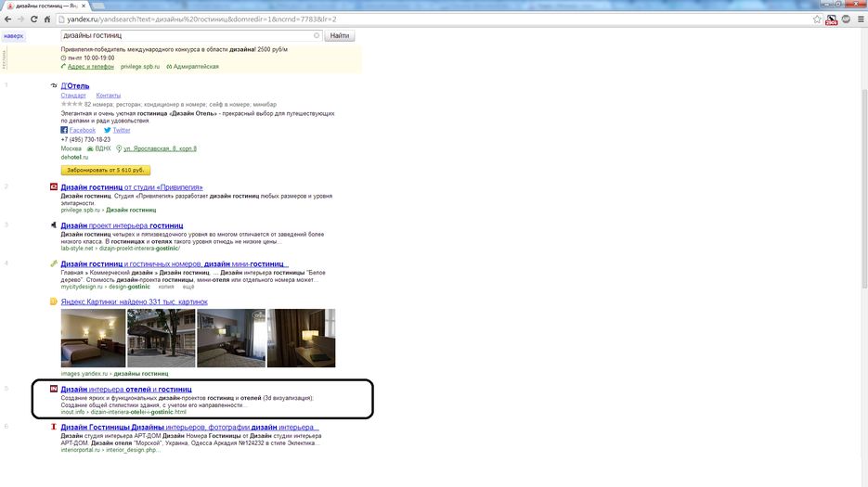This screenshot has height=487, width=868.
Task: Open the dehotel.ru site link
Action: [74, 157]
